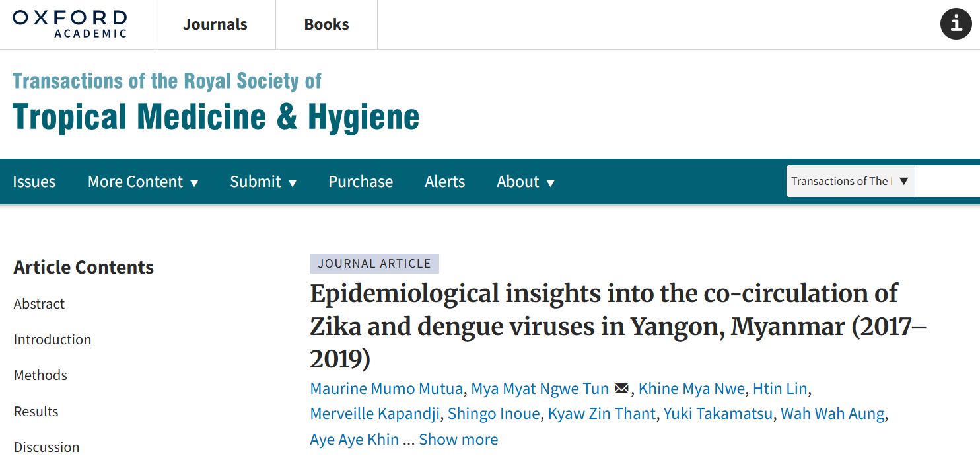Open the Submit dropdown menu
980x462 pixels.
tap(263, 182)
